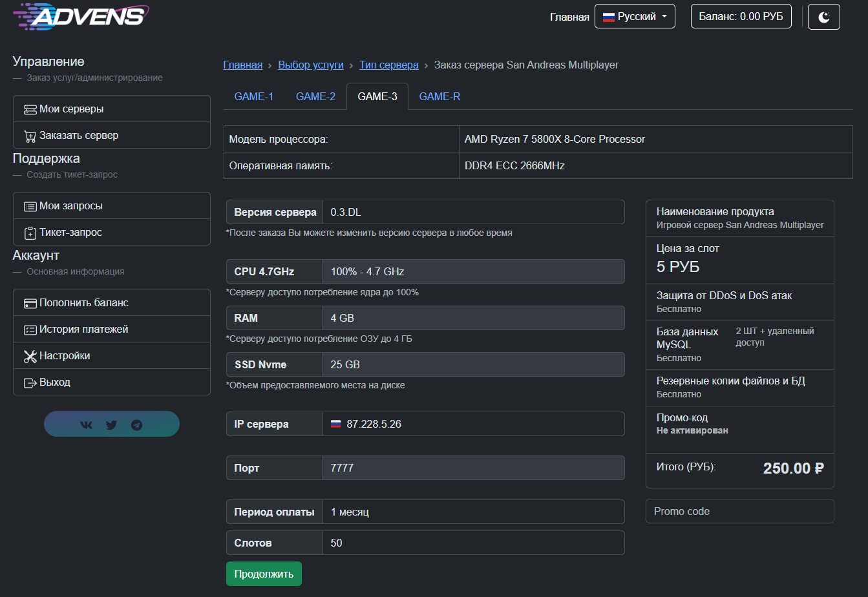
Task: Click the История платежей checklist icon
Action: tap(30, 330)
